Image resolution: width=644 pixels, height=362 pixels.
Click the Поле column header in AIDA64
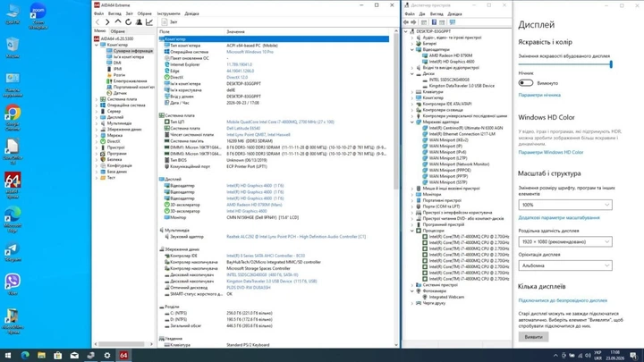tap(165, 31)
